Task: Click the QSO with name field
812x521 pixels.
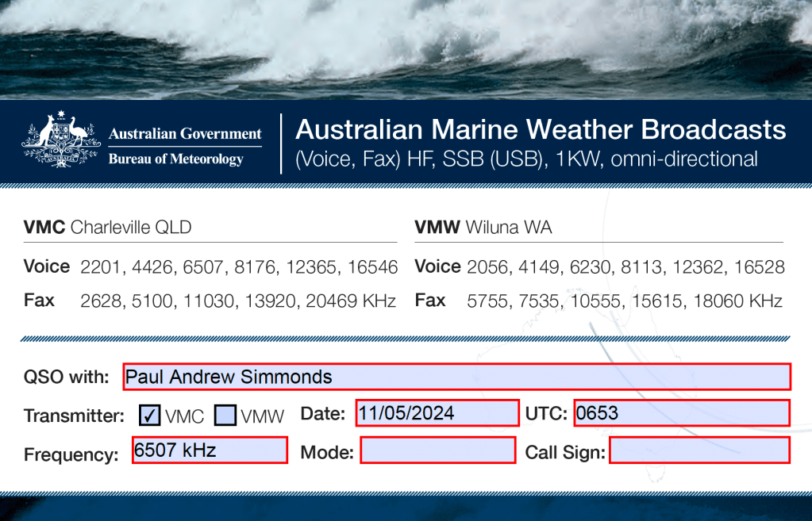Action: (x=456, y=377)
